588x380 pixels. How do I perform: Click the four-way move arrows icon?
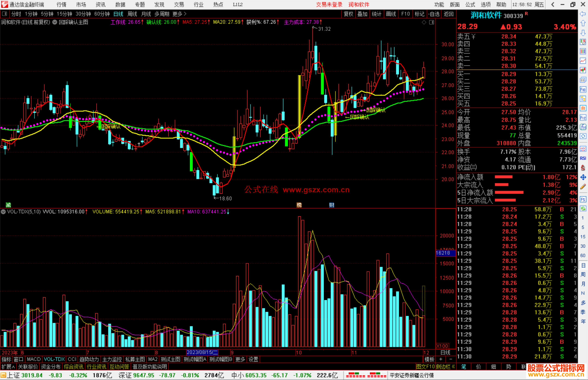point(583,177)
